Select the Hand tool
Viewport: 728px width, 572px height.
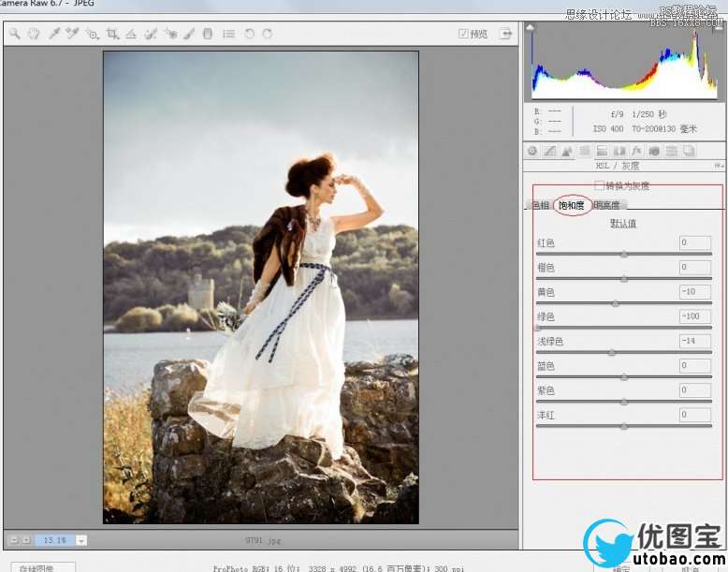(x=34, y=34)
